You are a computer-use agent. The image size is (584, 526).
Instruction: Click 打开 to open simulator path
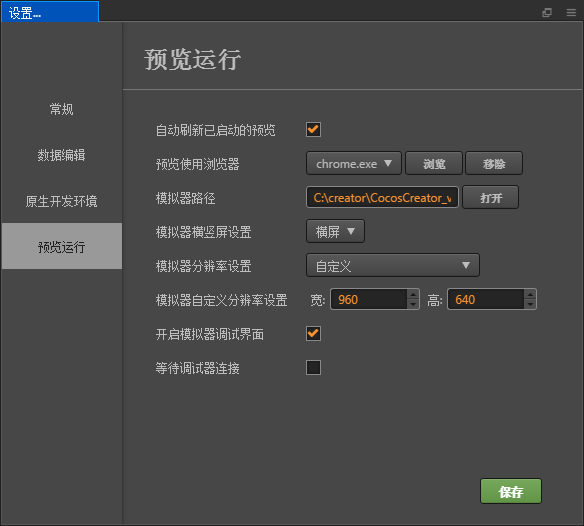(491, 197)
